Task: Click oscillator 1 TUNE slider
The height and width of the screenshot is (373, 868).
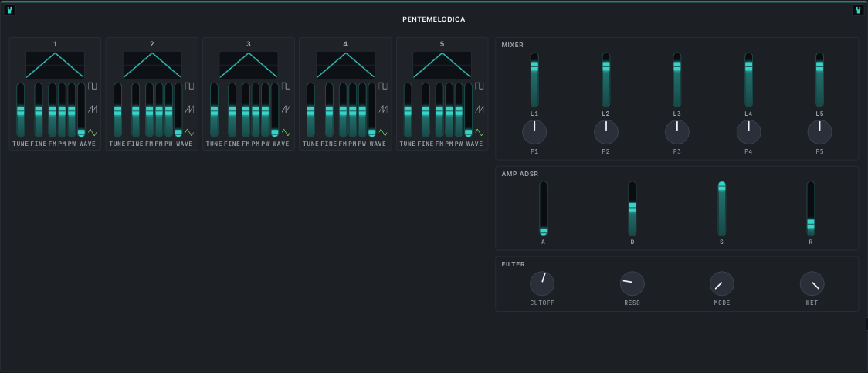Action: (x=21, y=110)
